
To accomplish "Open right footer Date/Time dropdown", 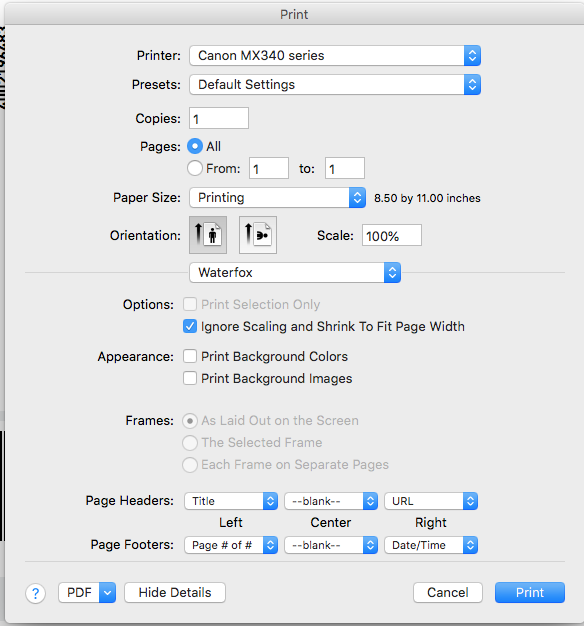I will [x=431, y=545].
